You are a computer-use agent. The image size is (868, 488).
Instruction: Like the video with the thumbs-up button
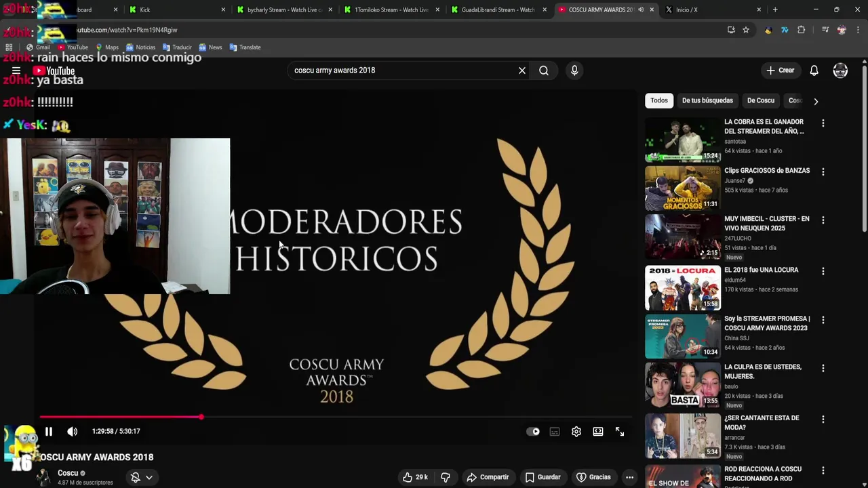click(415, 477)
